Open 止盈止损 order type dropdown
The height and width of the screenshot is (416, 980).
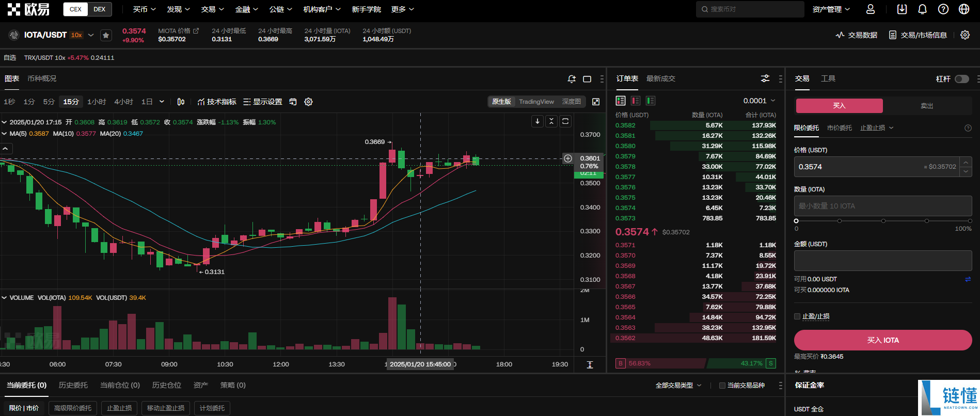tap(876, 128)
